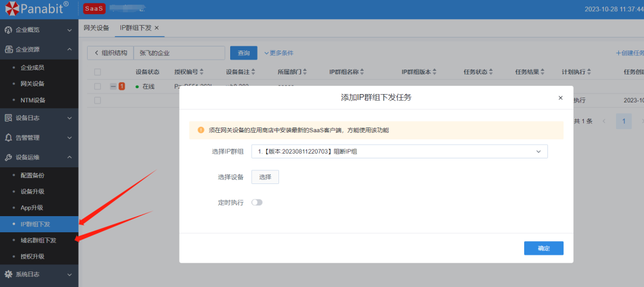Click the 设备运维 wrench icon

click(8, 157)
